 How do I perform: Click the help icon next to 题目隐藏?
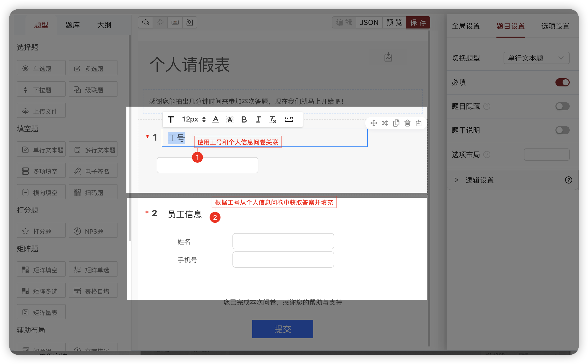point(487,106)
